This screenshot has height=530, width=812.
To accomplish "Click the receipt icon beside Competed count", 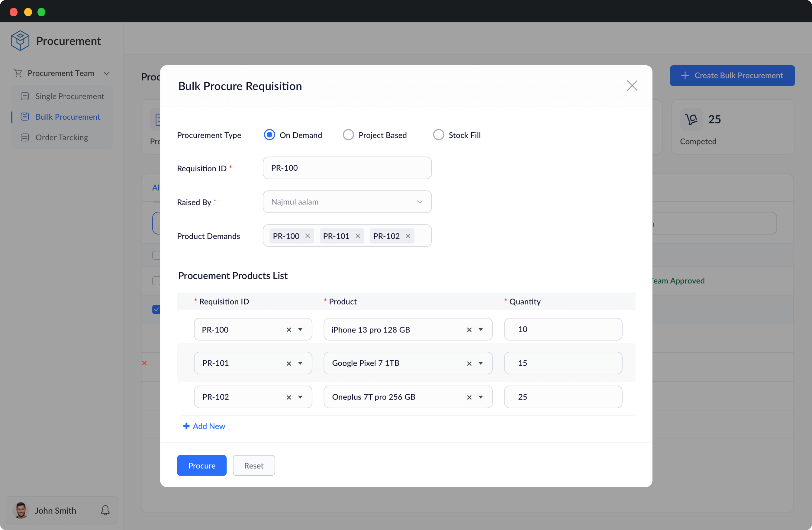I will click(x=691, y=119).
